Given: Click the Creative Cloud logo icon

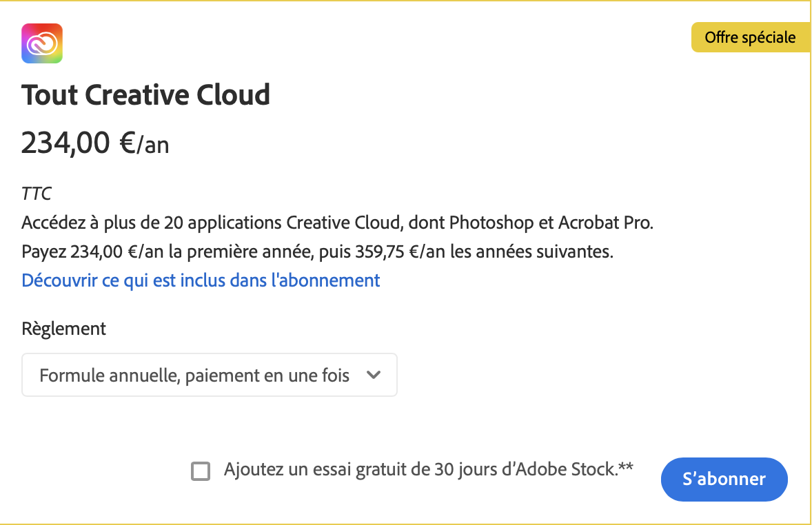Looking at the screenshot, I should point(42,43).
